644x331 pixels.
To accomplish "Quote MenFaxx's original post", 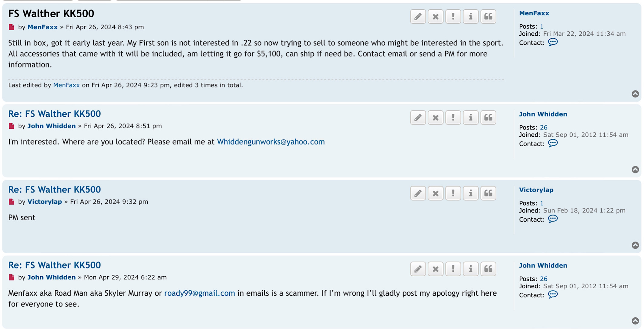I will [x=488, y=16].
